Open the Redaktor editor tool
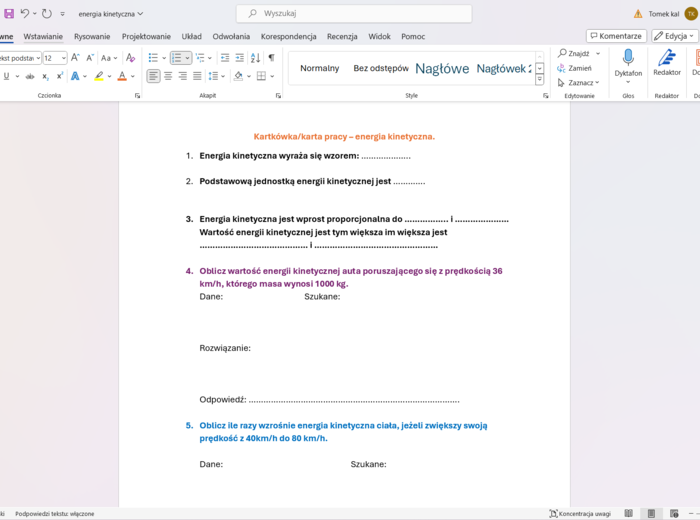Image resolution: width=700 pixels, height=520 pixels. tap(666, 59)
